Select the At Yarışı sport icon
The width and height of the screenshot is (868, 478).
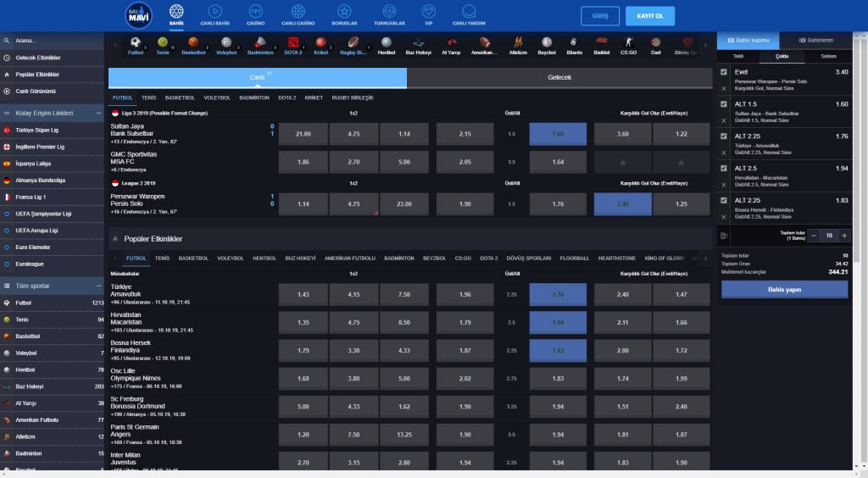(x=450, y=42)
